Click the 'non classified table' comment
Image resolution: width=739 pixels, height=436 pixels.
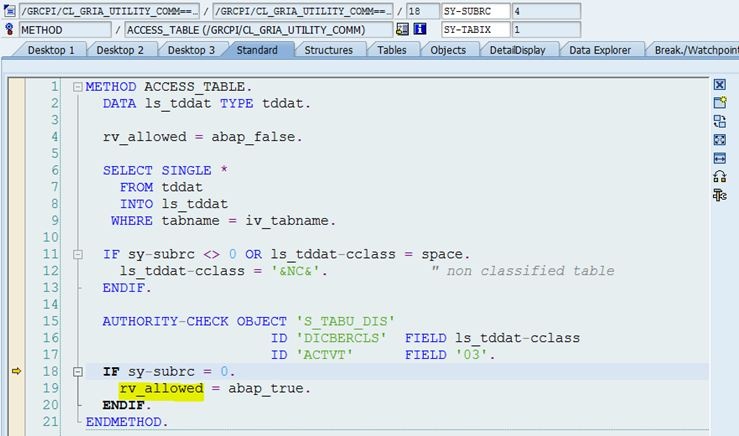(523, 271)
